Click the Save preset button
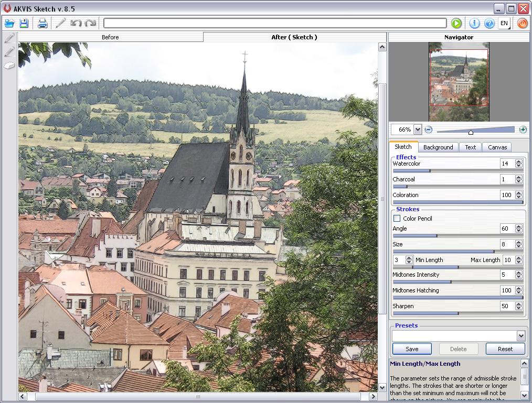Viewport: 532px width, 403px height. tap(412, 349)
